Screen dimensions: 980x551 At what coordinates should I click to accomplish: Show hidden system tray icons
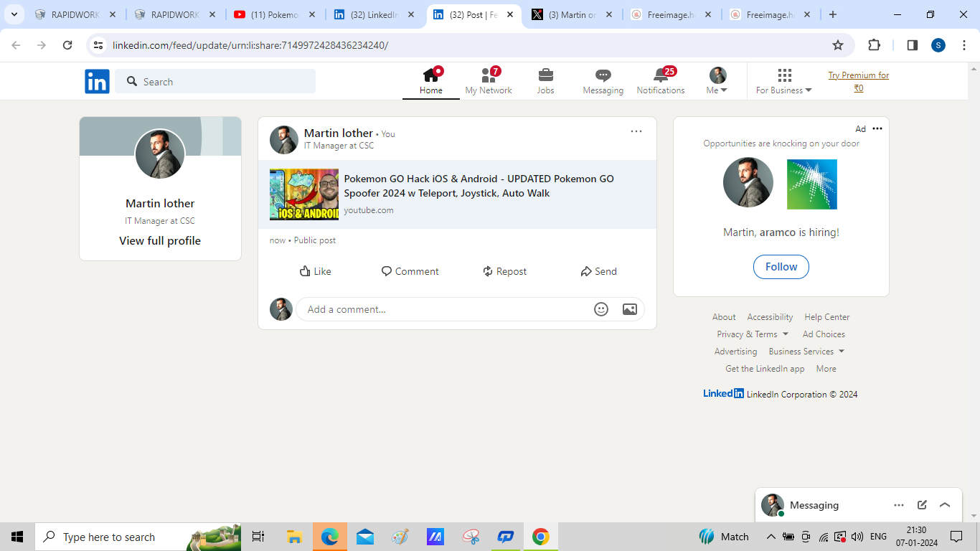click(x=771, y=537)
